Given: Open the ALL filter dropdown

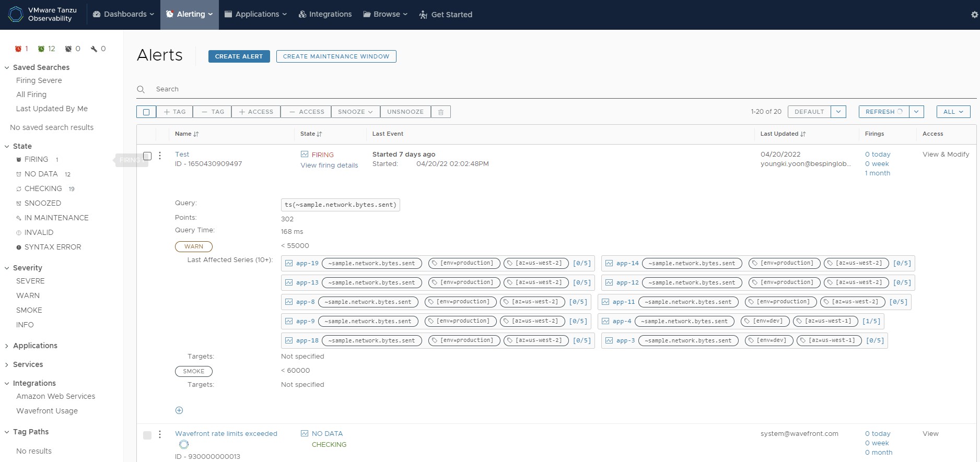Looking at the screenshot, I should click(953, 112).
